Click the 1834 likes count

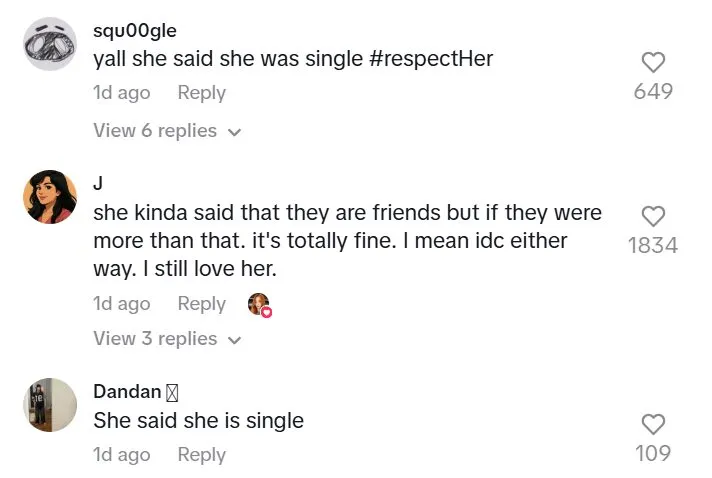653,245
